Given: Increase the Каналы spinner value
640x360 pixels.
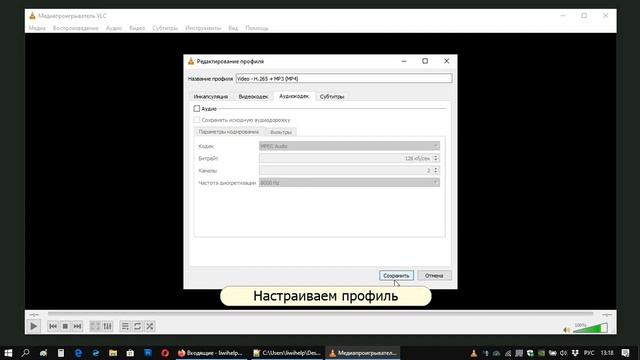Looking at the screenshot, I should click(436, 168).
